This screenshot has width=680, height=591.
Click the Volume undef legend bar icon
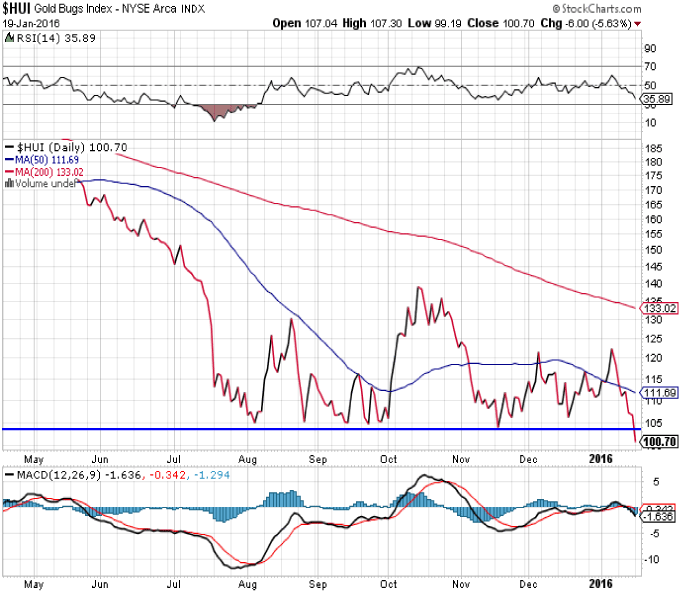(x=9, y=183)
